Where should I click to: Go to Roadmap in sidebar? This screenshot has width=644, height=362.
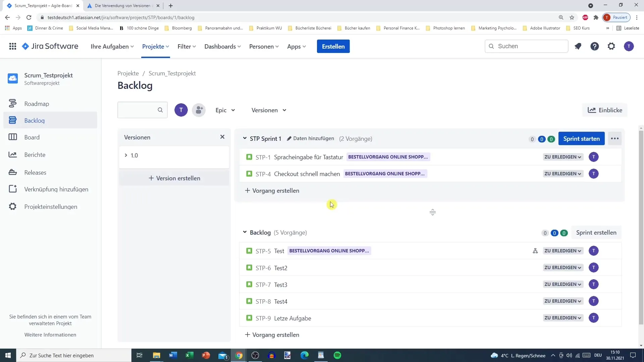click(x=50, y=104)
